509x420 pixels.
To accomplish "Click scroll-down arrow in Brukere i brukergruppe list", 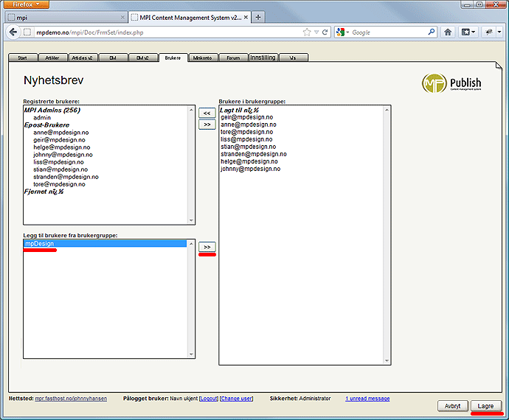I will [x=387, y=360].
